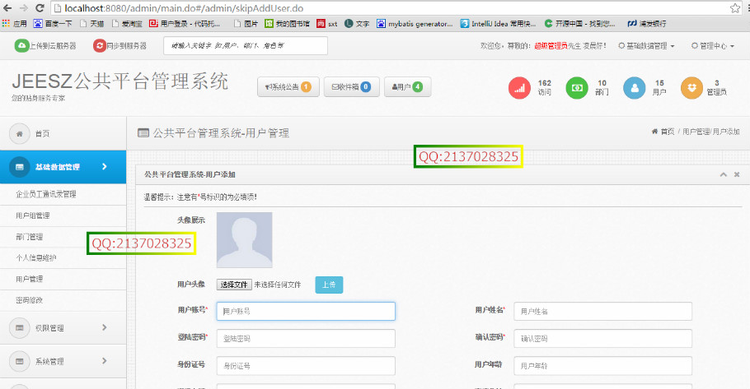
Task: Click the red sync-to-server icon
Action: [99, 45]
